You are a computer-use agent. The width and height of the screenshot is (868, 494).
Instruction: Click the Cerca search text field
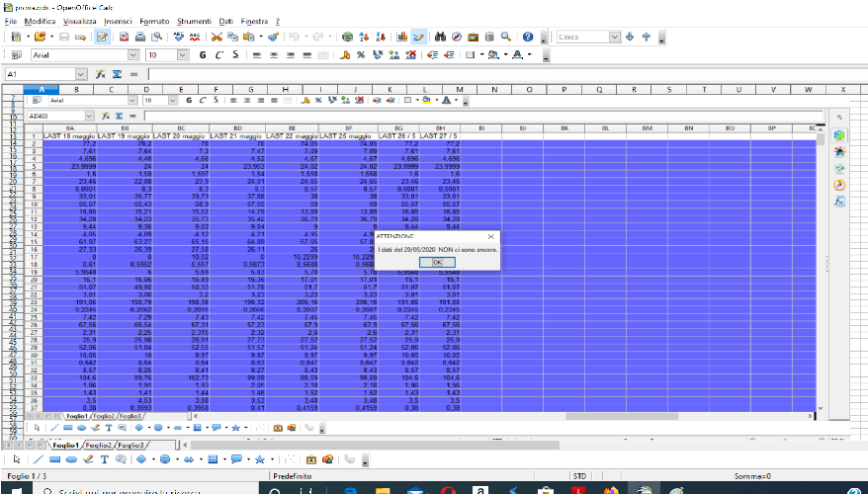(x=583, y=38)
